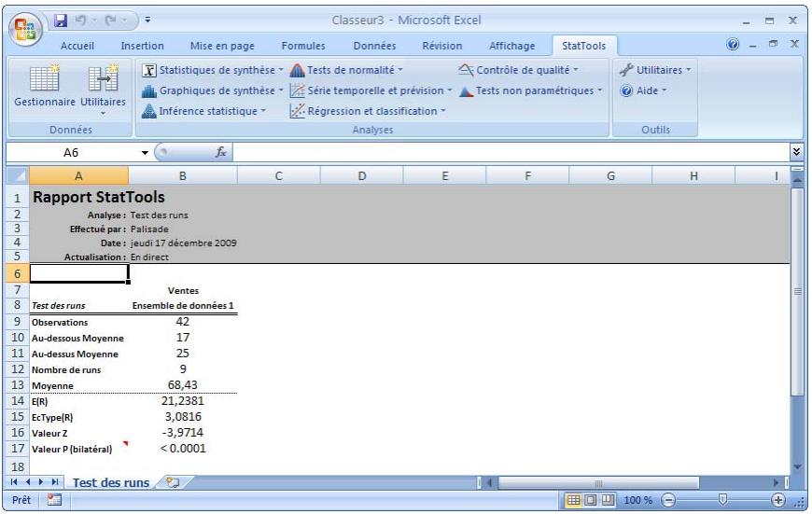Switch to Page Break Preview
The width and height of the screenshot is (812, 514).
click(x=608, y=500)
